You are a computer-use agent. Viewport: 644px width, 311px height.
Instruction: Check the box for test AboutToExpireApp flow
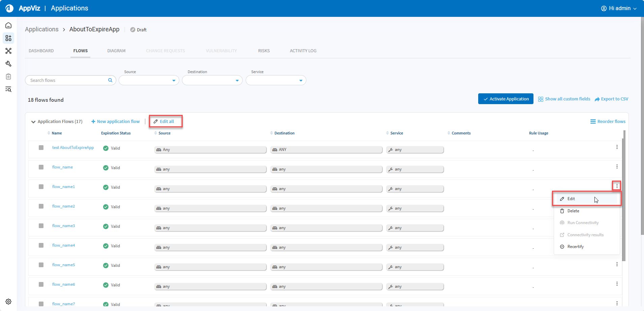(41, 148)
